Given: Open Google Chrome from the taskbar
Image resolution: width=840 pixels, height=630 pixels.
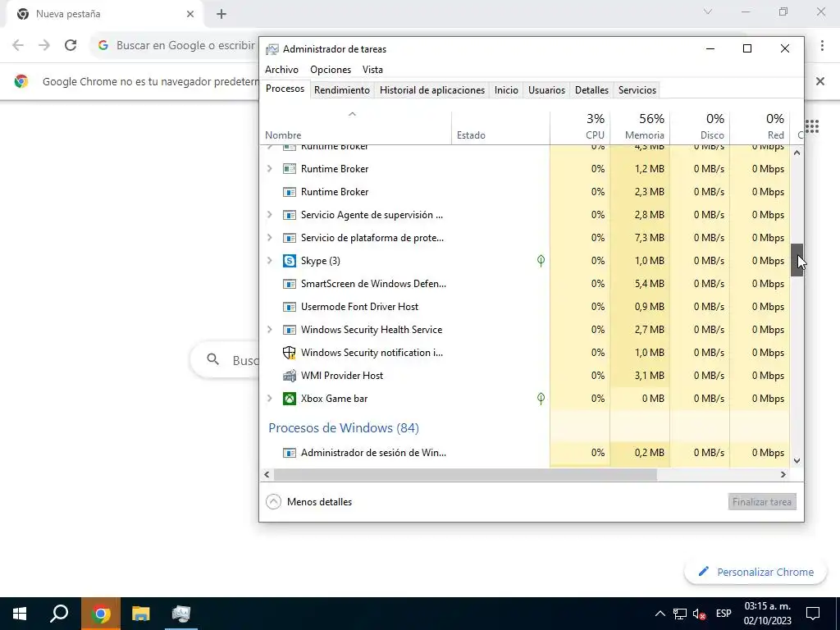Looking at the screenshot, I should coord(101,614).
